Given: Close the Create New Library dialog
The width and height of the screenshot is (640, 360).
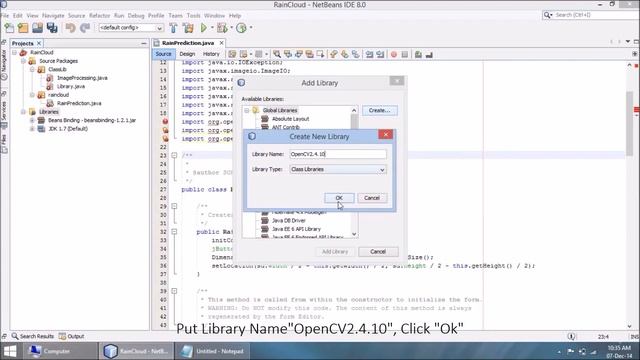Looking at the screenshot, I should pos(386,135).
